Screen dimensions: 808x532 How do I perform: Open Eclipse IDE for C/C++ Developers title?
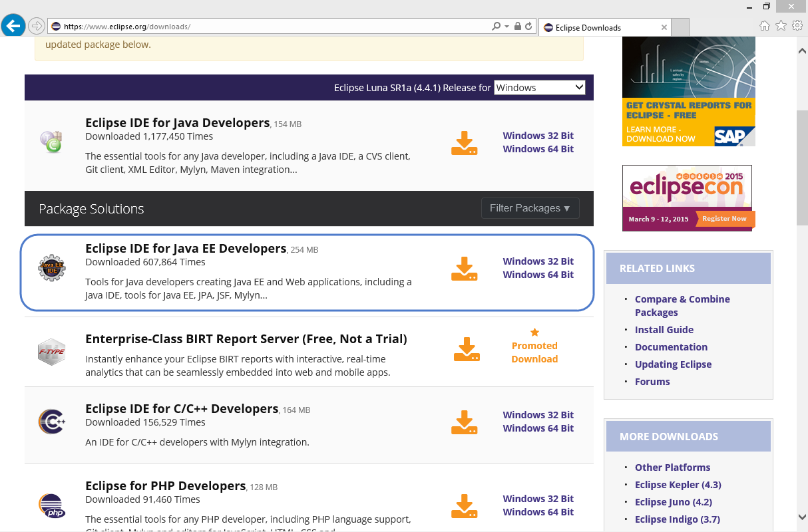182,408
